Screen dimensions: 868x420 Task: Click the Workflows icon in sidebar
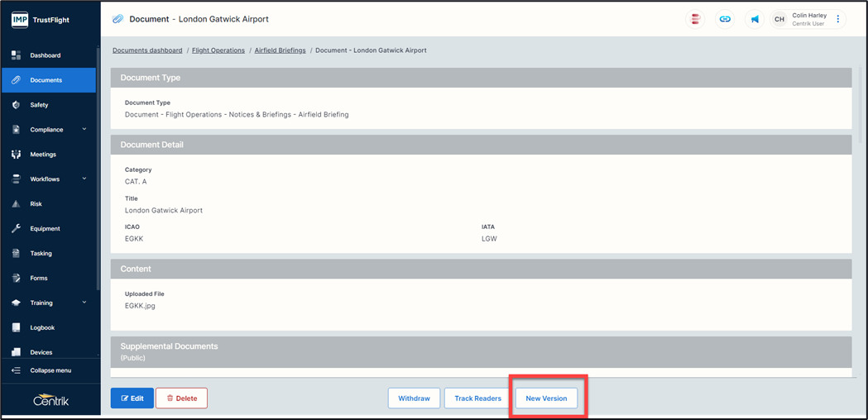[16, 179]
